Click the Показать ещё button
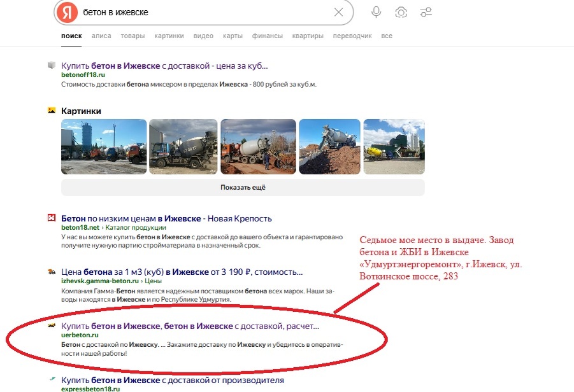Screen dimensions: 574x392 [x=243, y=187]
